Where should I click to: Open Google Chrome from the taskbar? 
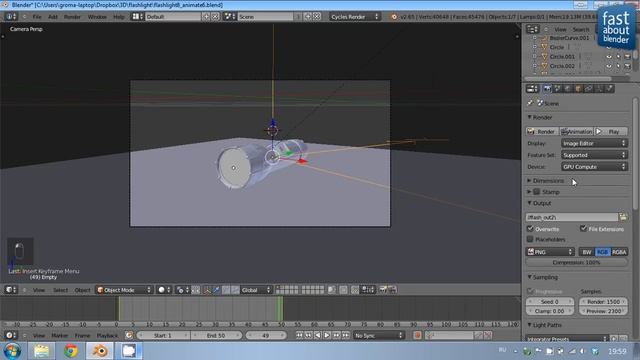(x=71, y=351)
